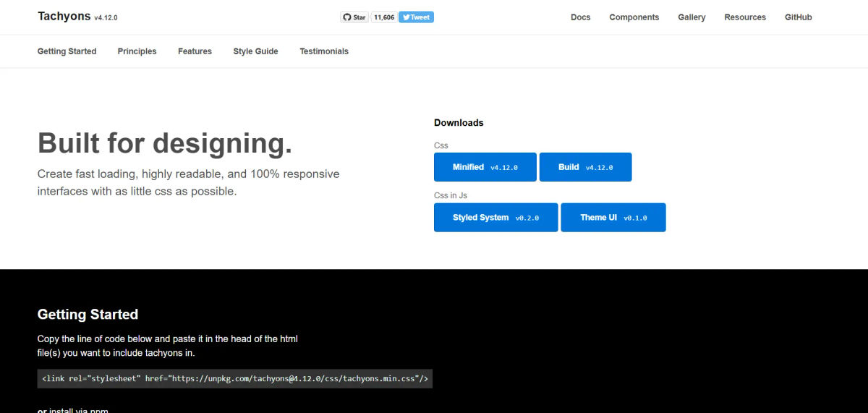Open the Components page
Screen dimensions: 868x413
pos(634,17)
